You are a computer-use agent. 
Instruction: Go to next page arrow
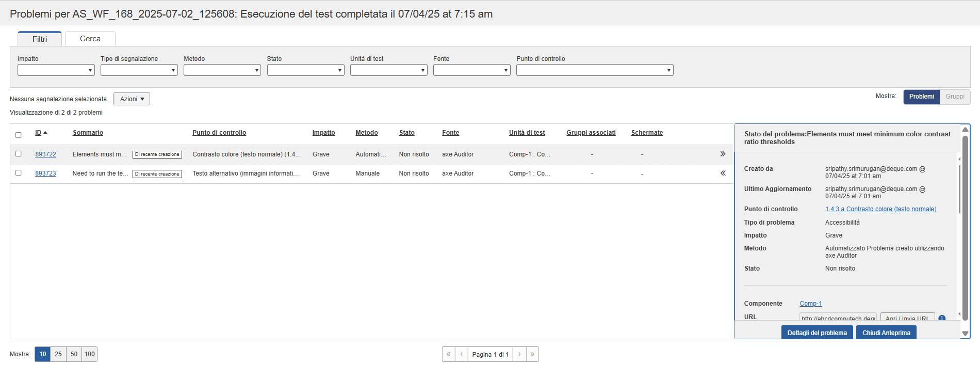(519, 354)
